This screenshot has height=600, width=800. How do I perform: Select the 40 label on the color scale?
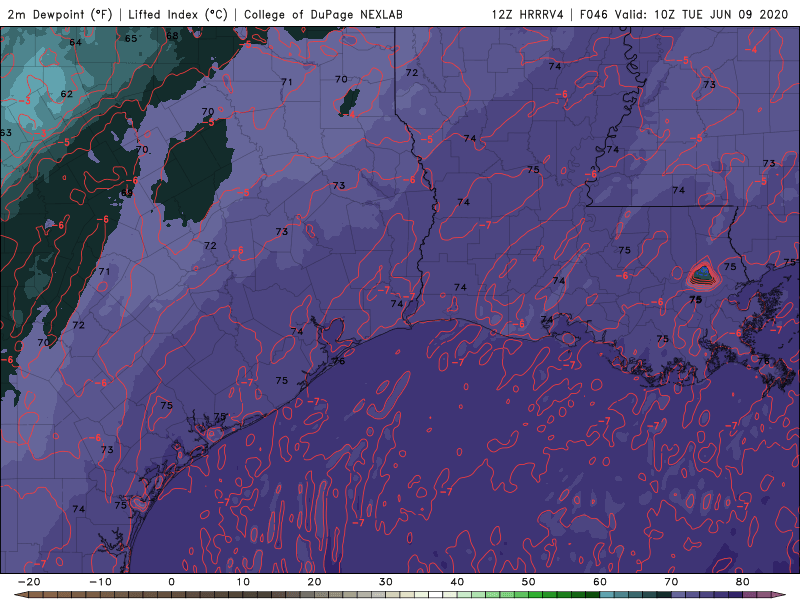click(x=457, y=582)
